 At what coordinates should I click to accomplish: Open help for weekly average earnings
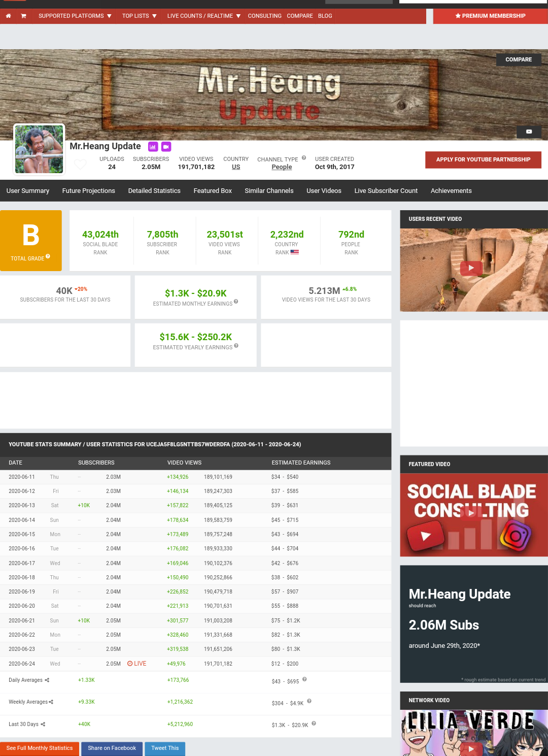coord(309,701)
